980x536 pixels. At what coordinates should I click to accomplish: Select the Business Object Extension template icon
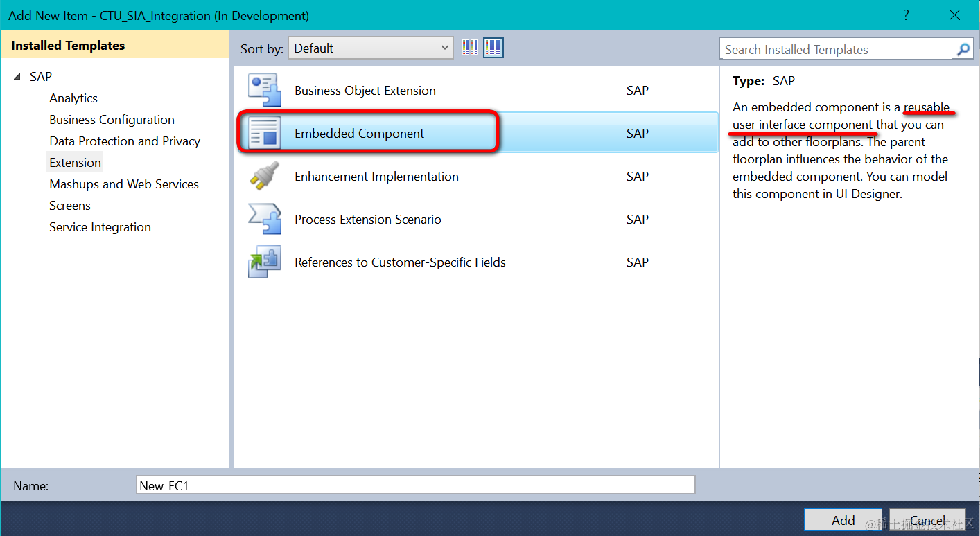265,90
